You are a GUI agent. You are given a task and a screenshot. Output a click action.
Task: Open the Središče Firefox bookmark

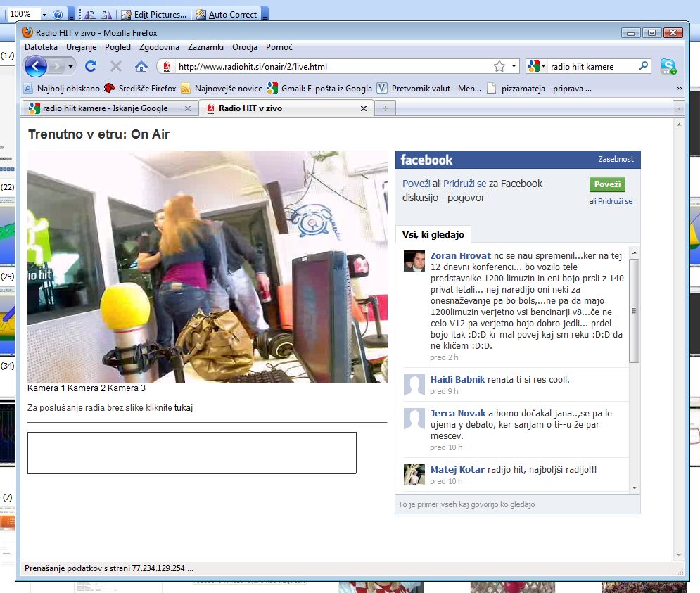140,89
